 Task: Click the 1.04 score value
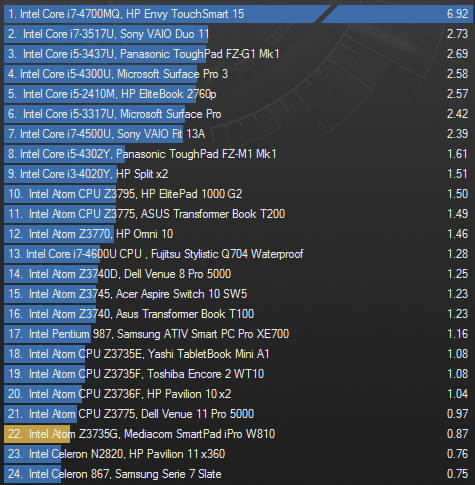457,394
